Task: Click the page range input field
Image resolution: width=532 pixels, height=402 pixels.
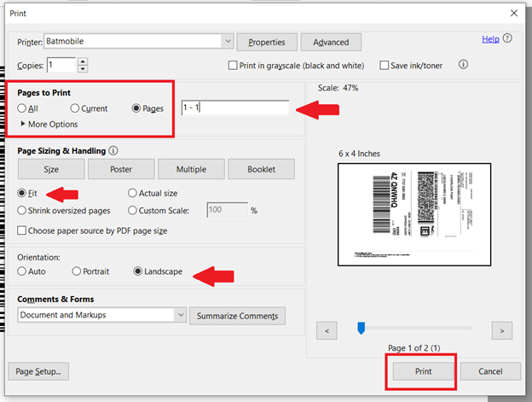Action: point(234,108)
